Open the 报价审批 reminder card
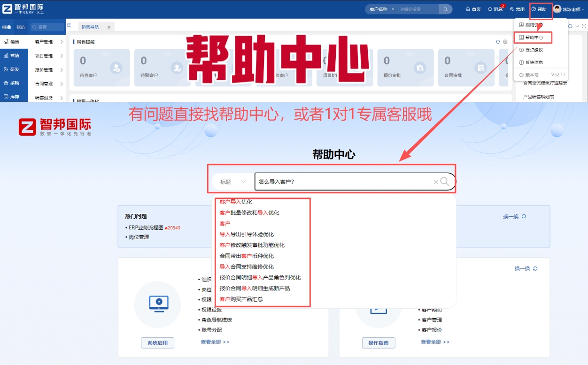This screenshot has width=588, height=365. coord(406,68)
